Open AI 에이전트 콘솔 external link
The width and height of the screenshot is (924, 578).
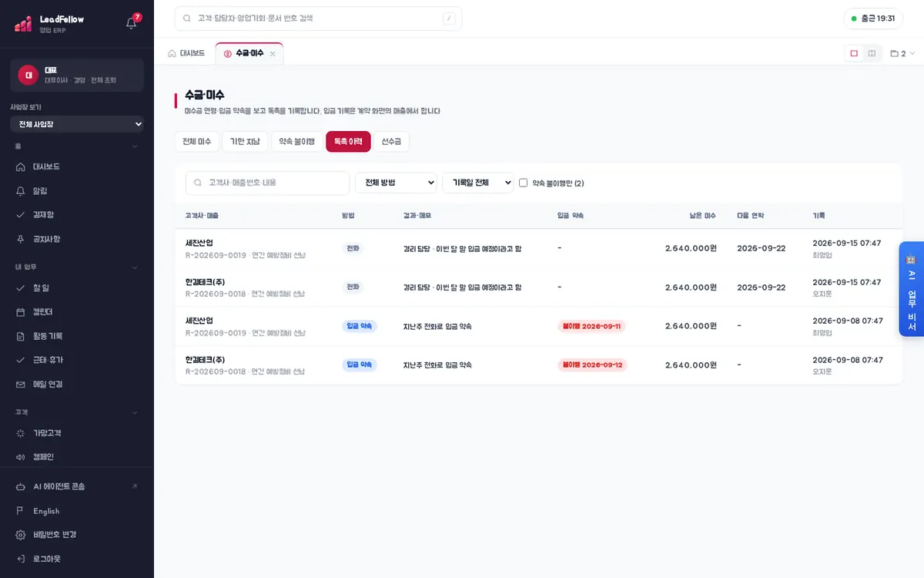[x=77, y=486]
